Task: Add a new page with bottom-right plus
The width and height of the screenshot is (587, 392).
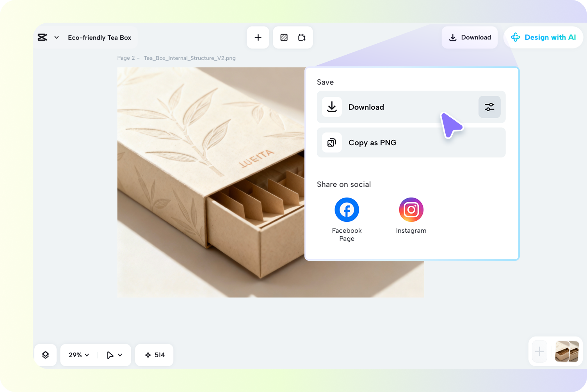Action: point(539,351)
